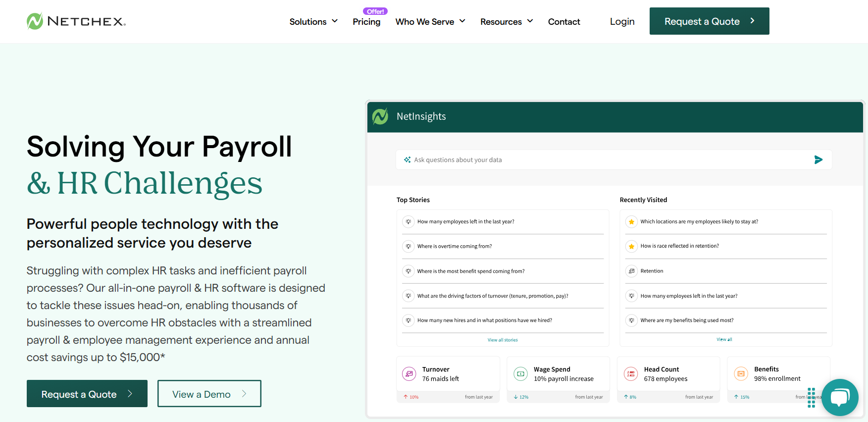
Task: Click the "Top Stories" heading
Action: pos(413,200)
